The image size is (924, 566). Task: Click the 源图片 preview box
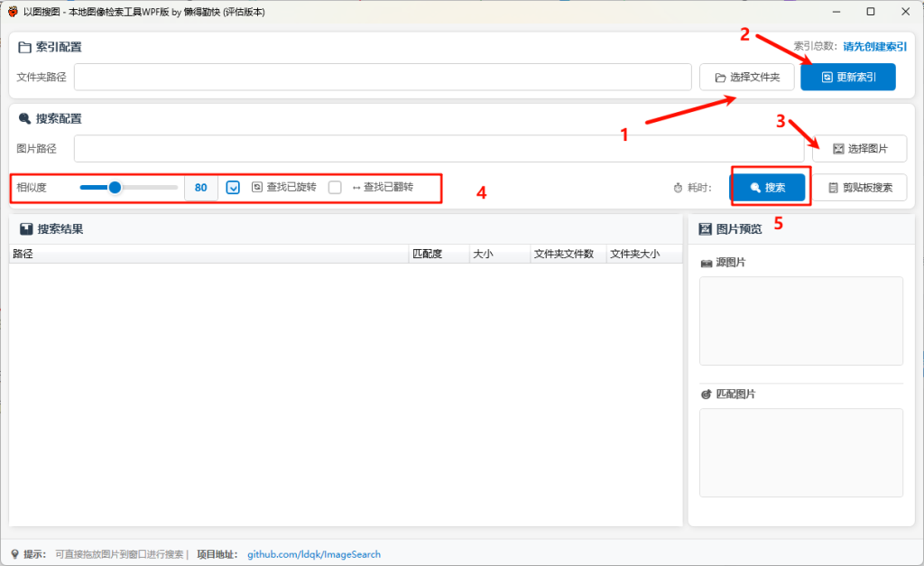coord(800,320)
